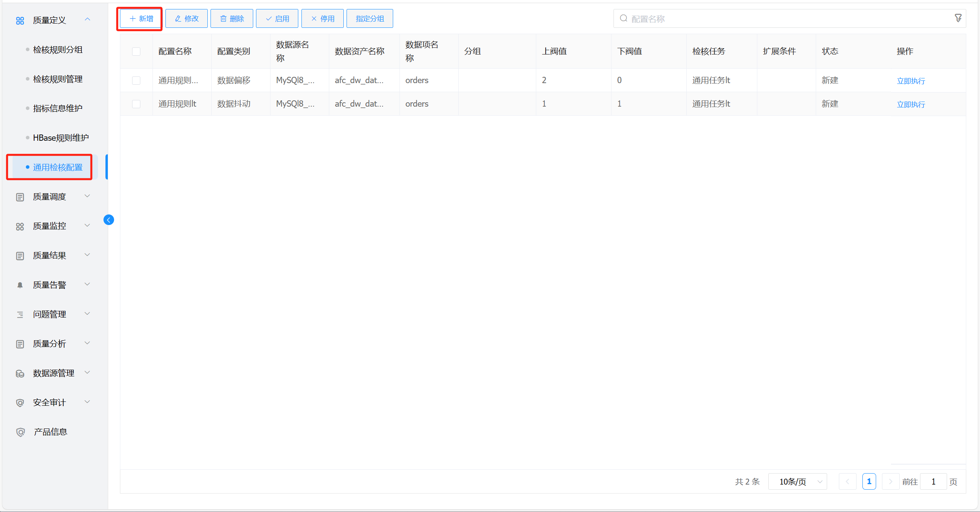980x512 pixels.
Task: Click the 问题管理 list icon
Action: pyautogui.click(x=20, y=314)
